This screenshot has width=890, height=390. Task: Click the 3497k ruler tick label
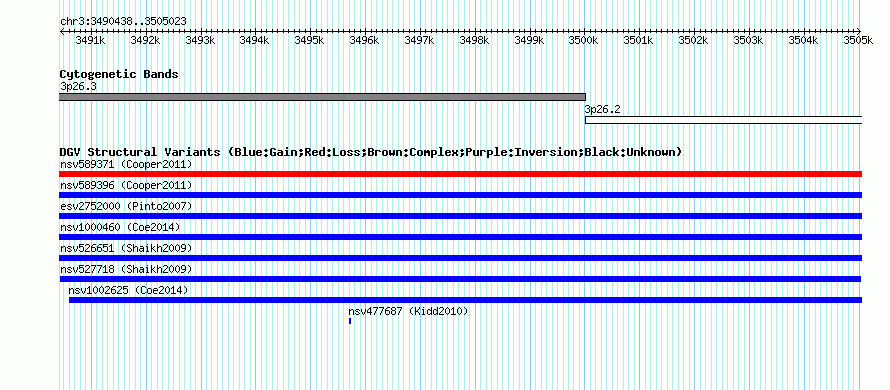coord(420,40)
